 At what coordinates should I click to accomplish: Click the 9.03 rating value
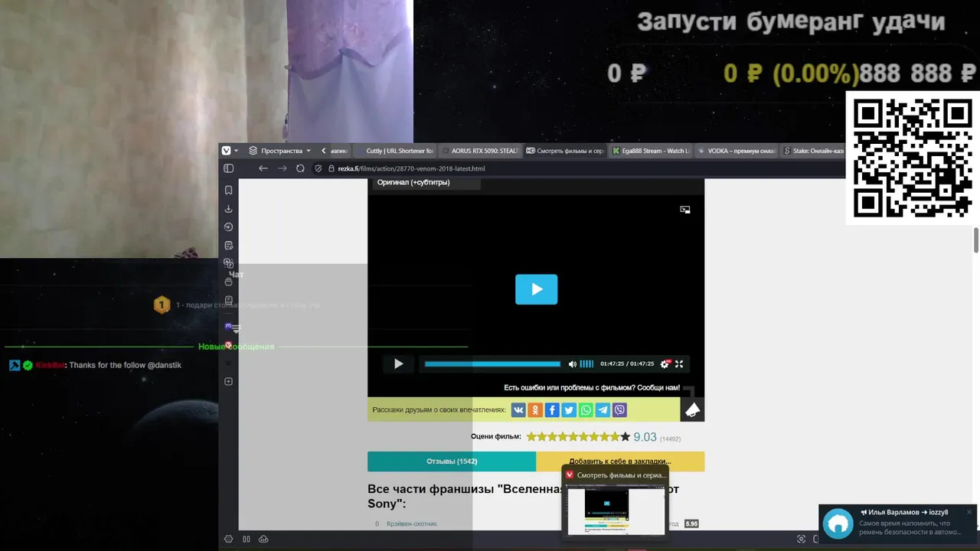click(x=645, y=437)
